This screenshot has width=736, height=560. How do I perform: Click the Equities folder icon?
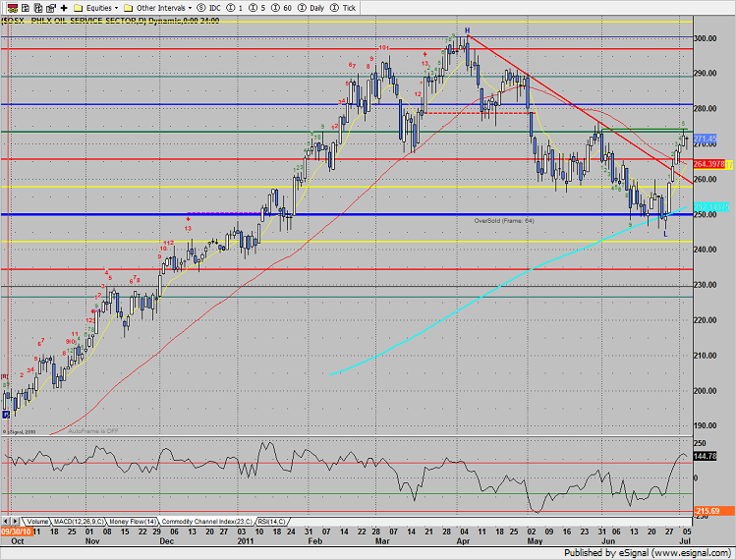coord(79,8)
